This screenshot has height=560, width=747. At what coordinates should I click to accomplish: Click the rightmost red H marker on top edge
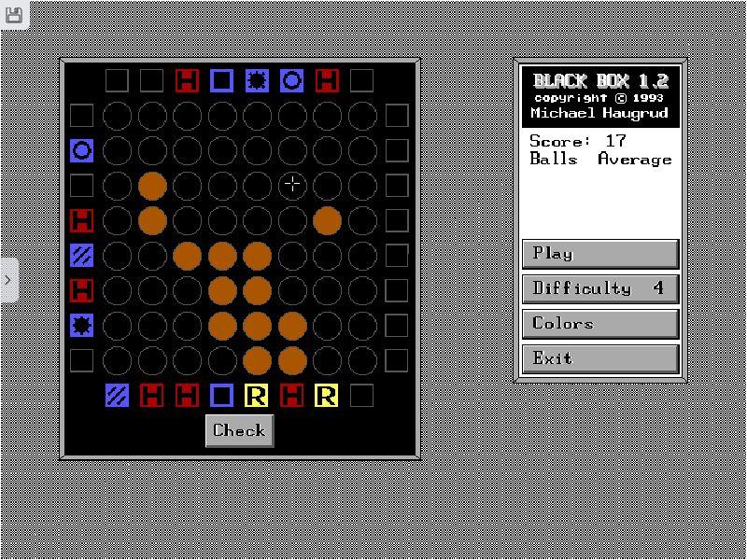[327, 80]
